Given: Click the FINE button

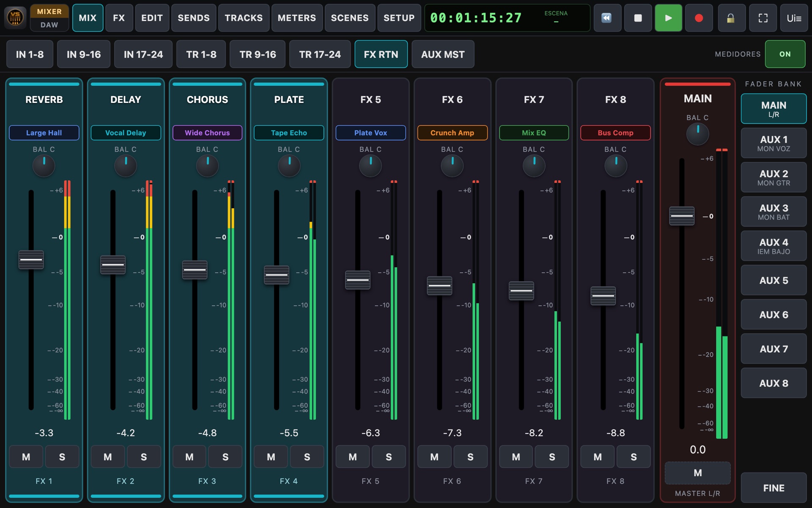Looking at the screenshot, I should point(774,488).
